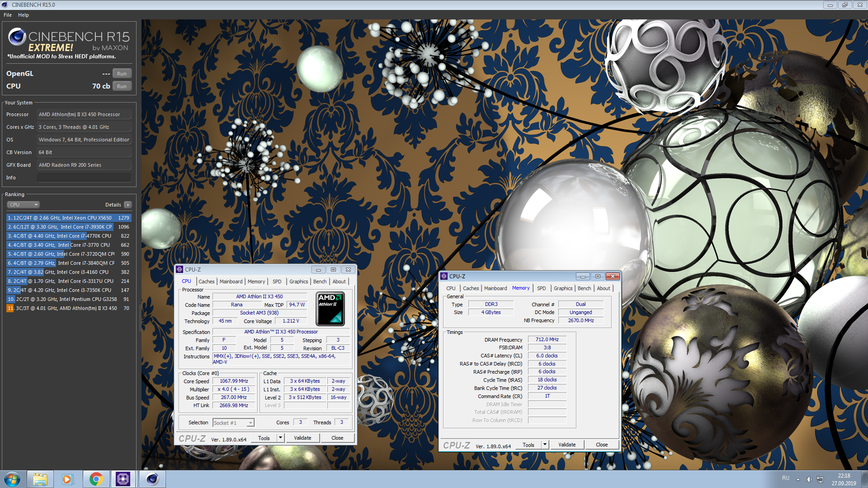Viewport: 868px width, 488px height.
Task: Click the AMD Athlon II processor logo
Action: [x=330, y=309]
